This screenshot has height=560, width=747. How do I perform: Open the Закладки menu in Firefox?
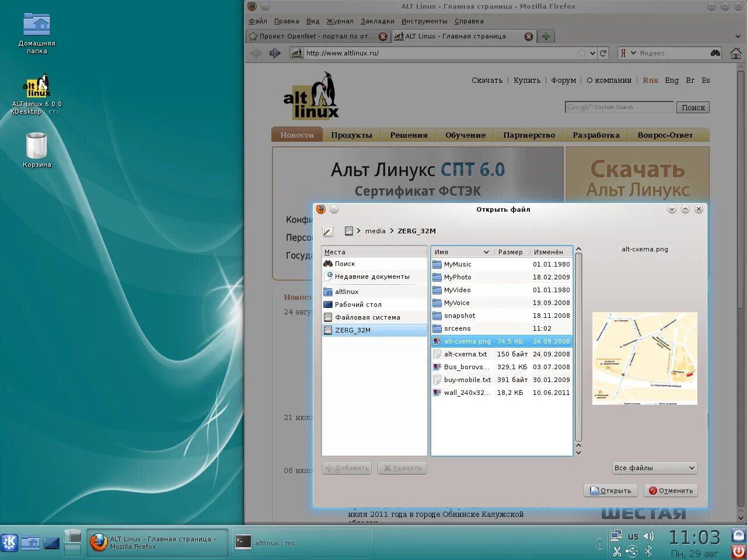pos(378,21)
